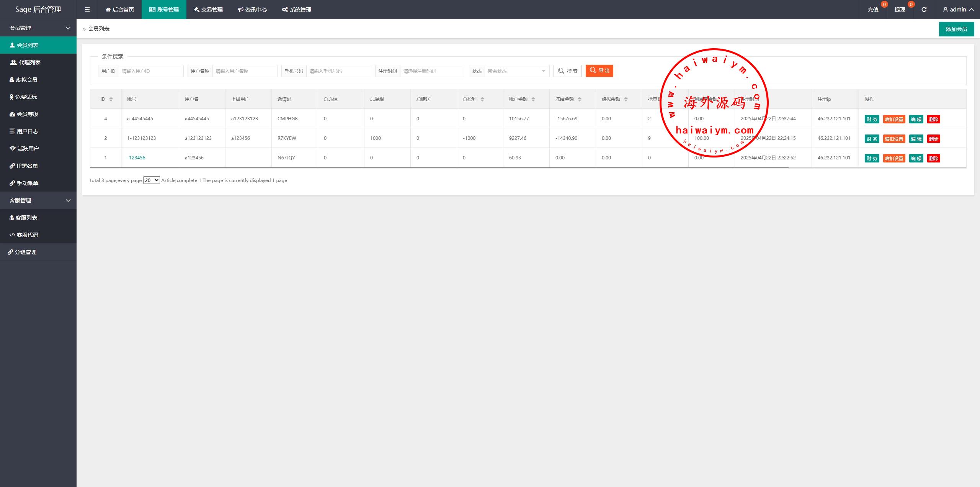Screen dimensions: 980x487
Task: Sort by 账户余额 column sort arrows
Action: [x=533, y=99]
